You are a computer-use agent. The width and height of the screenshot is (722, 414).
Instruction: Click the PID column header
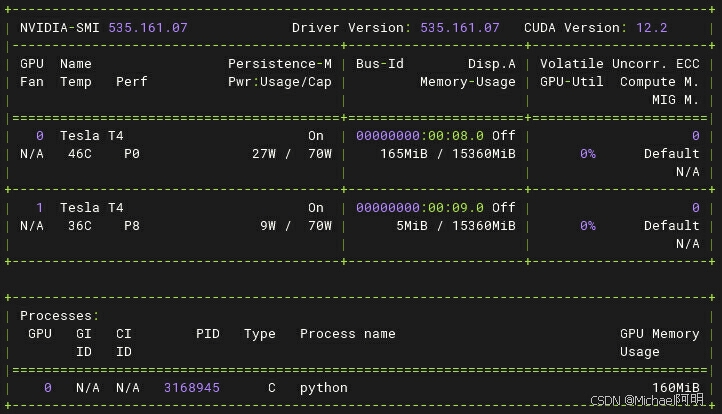pyautogui.click(x=208, y=334)
